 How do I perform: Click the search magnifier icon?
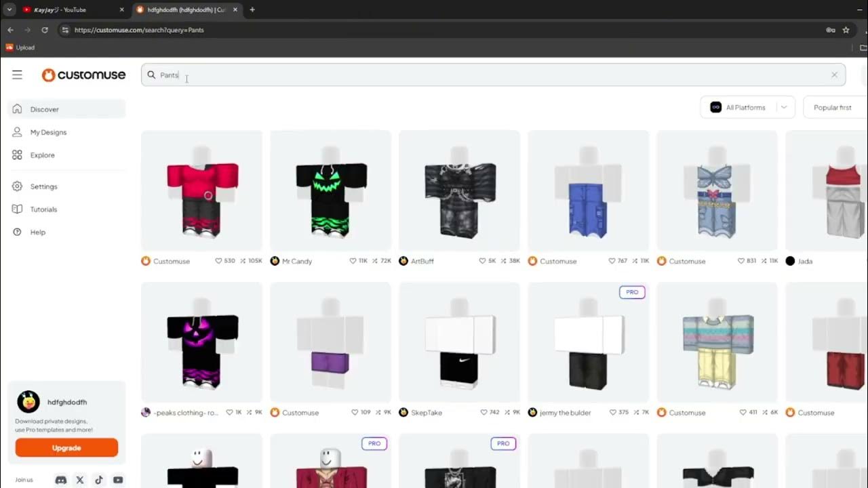[151, 75]
